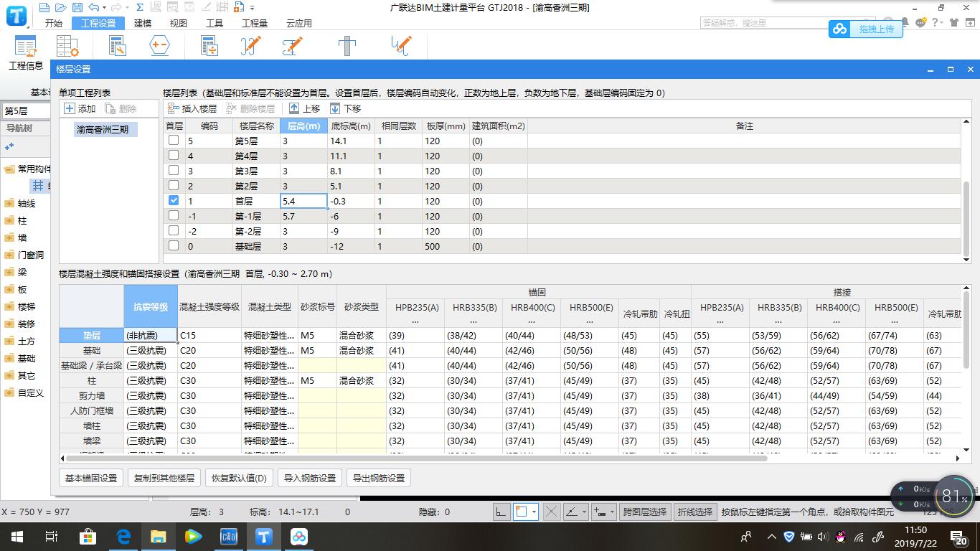The height and width of the screenshot is (551, 980).
Task: Open the undo history dropdown arrow
Action: click(105, 8)
